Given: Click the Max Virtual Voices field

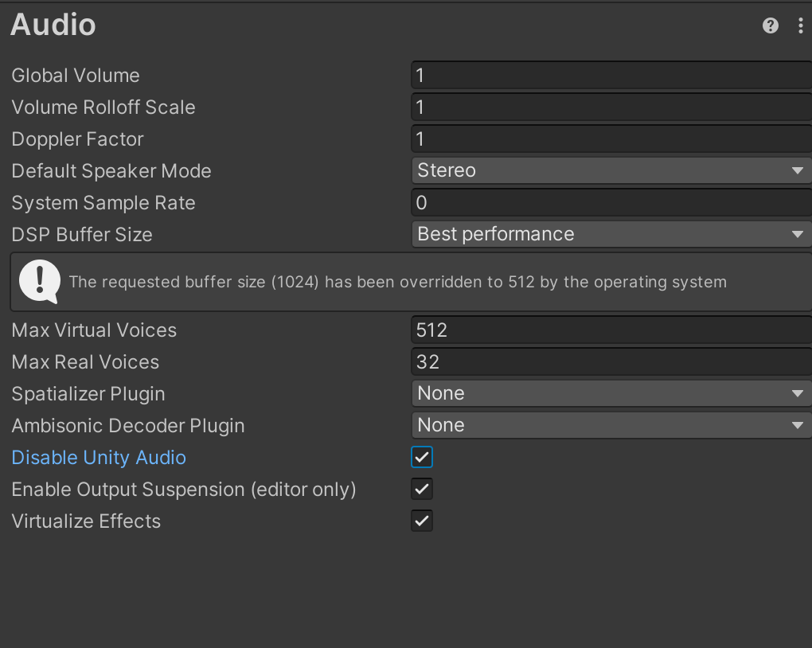Looking at the screenshot, I should click(611, 330).
